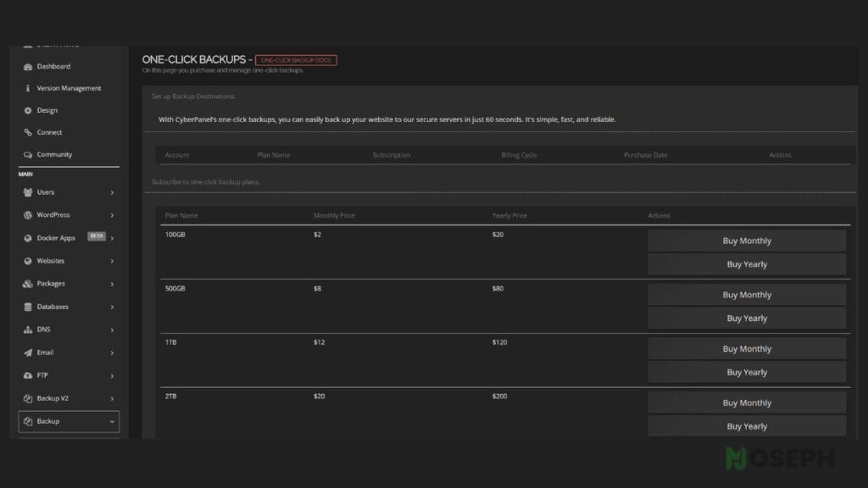Buy the 500GB plan monthly
868x488 pixels.
pos(747,295)
